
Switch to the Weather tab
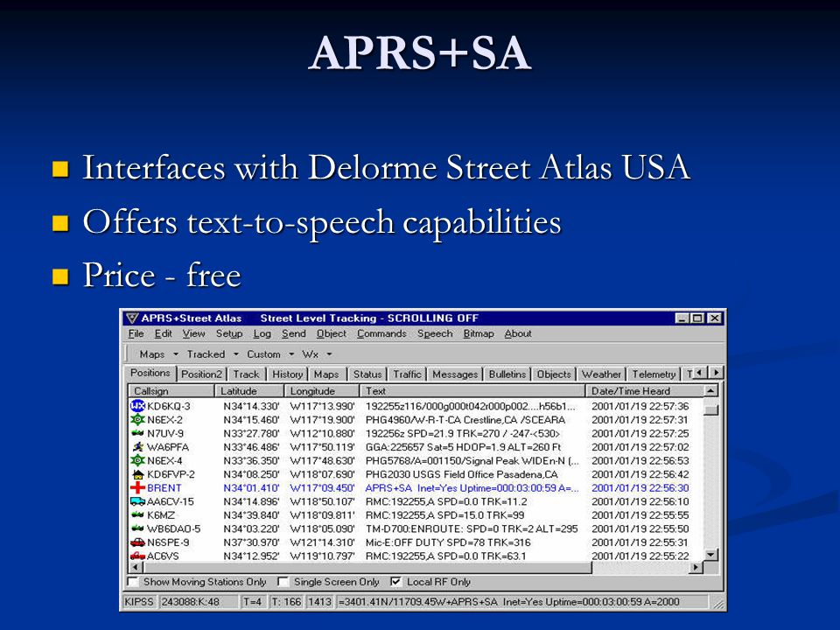click(601, 374)
